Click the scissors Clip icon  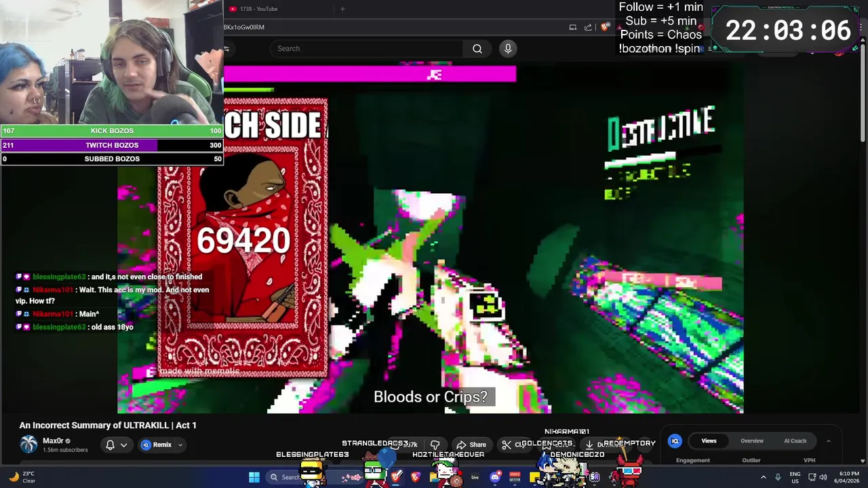(x=507, y=445)
